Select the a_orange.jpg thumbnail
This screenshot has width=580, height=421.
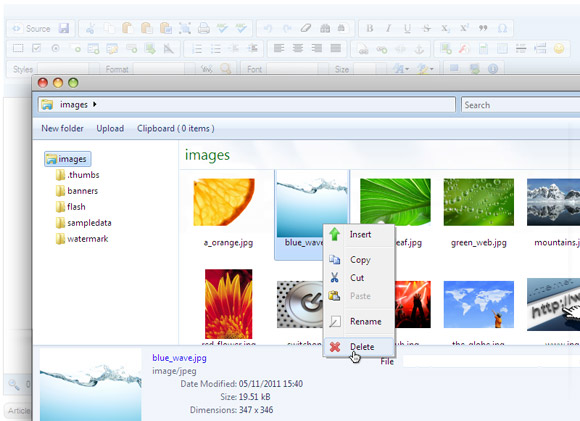224,202
